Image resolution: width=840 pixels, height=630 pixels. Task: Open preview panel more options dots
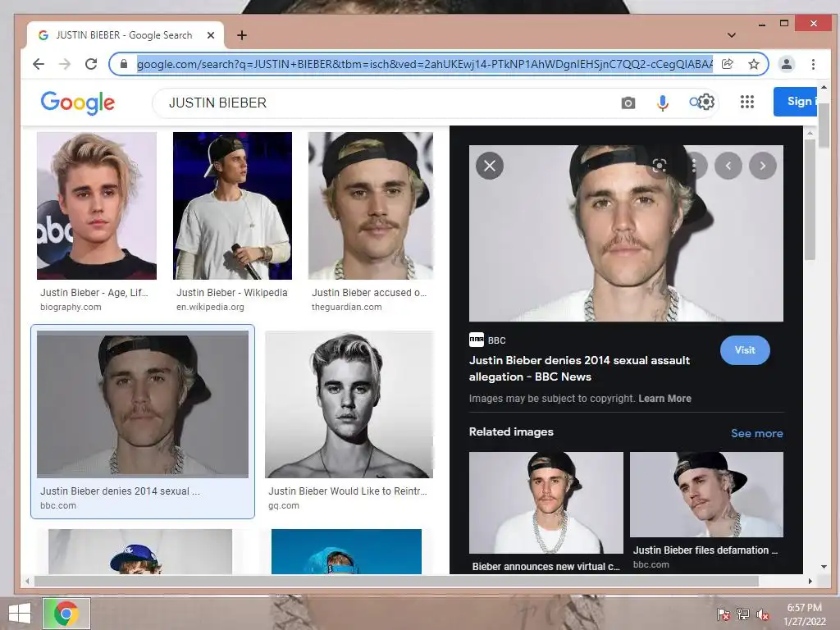click(694, 166)
